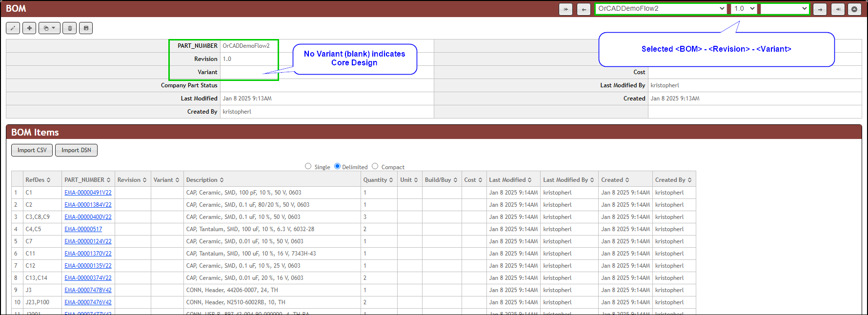Expand the copy button dropdown arrow

click(x=53, y=28)
